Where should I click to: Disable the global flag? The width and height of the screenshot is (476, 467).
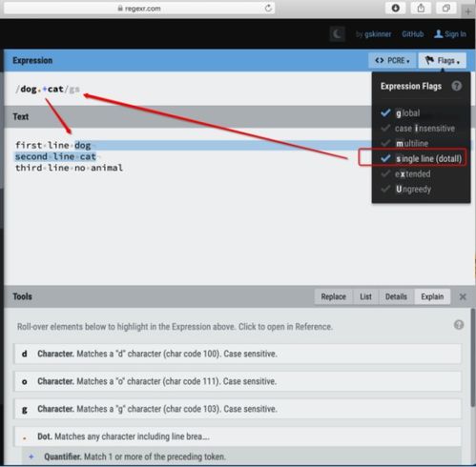(x=400, y=113)
